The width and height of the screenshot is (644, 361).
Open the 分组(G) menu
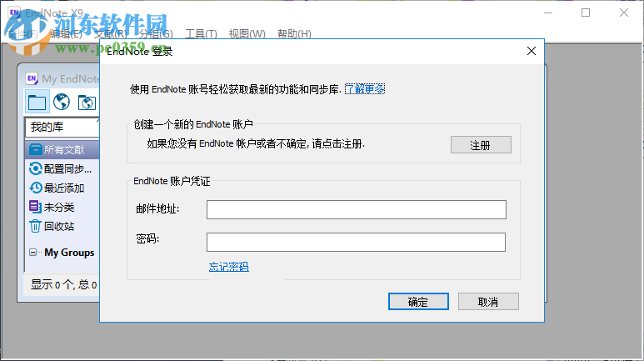coord(156,33)
